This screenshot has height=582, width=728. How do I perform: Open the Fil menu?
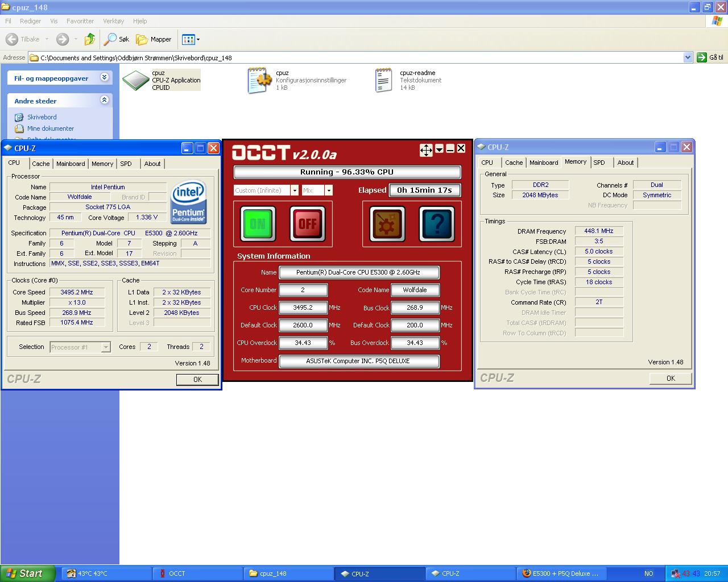tap(8, 21)
